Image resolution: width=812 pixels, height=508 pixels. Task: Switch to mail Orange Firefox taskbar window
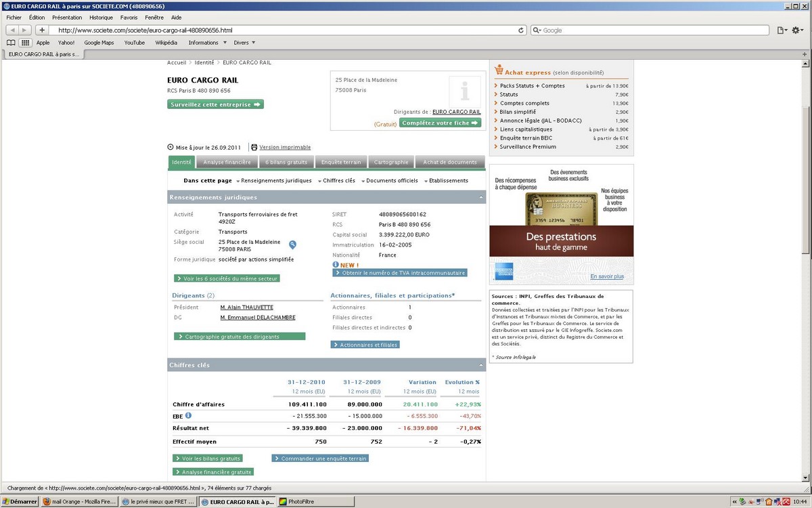point(79,502)
